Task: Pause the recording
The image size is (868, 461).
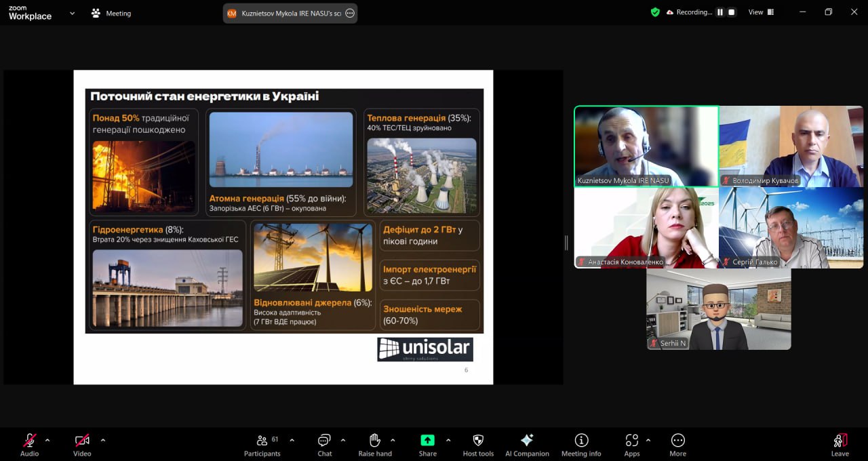Action: (x=719, y=12)
